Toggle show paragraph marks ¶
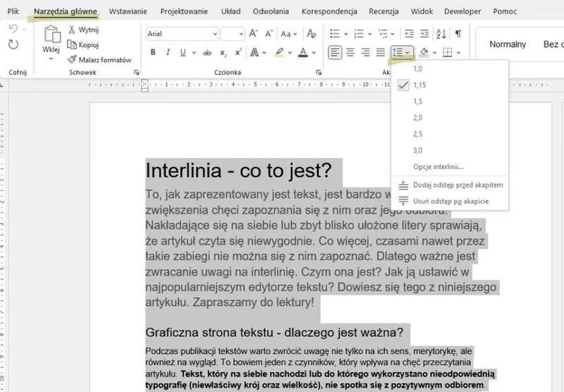 458,34
